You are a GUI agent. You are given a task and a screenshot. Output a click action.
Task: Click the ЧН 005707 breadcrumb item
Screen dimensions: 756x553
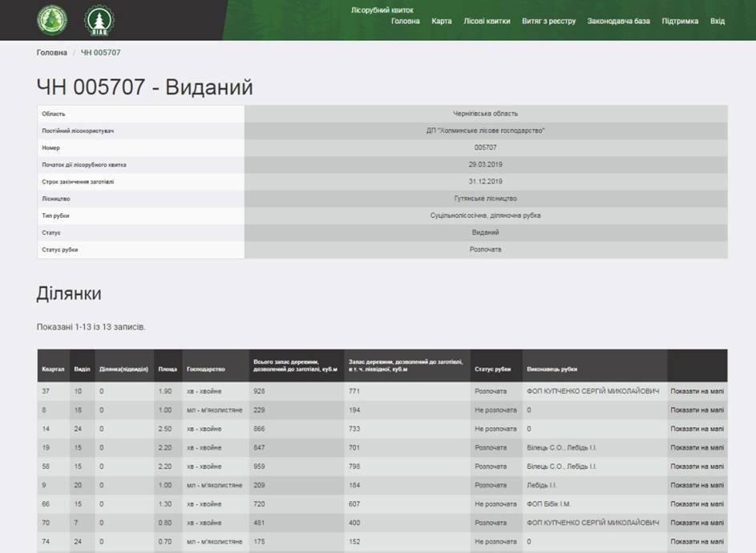tap(101, 52)
